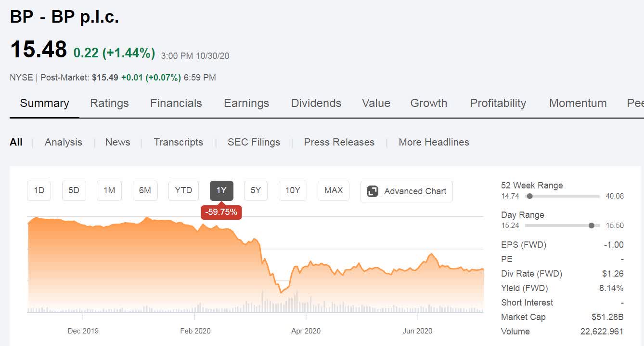Switch chart to 6M view
The height and width of the screenshot is (346, 644).
145,190
